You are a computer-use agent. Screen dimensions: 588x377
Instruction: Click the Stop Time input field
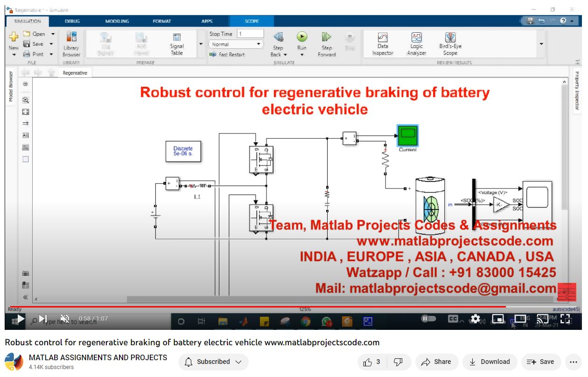[250, 34]
